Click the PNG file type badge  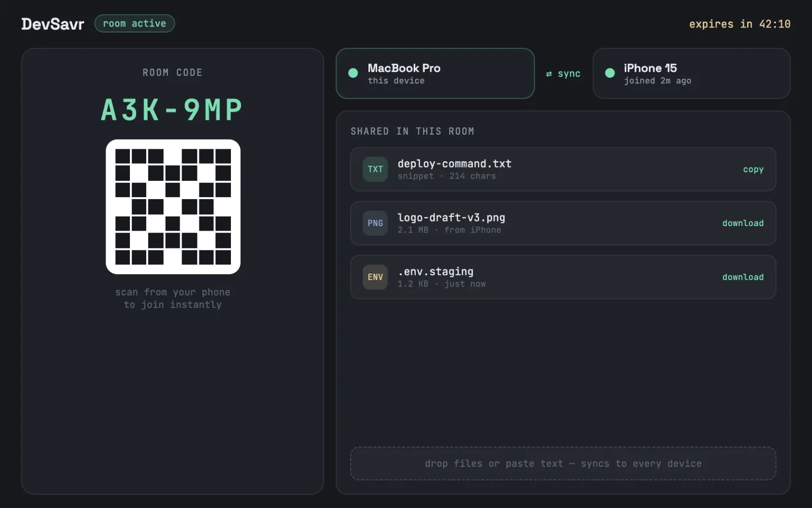(x=375, y=223)
